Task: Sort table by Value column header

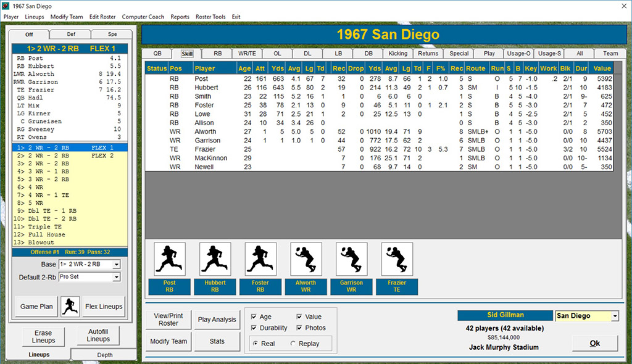Action: 602,68
